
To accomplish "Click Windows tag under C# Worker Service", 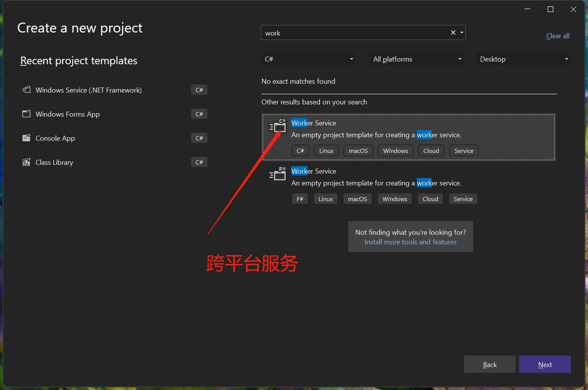I will tap(395, 151).
